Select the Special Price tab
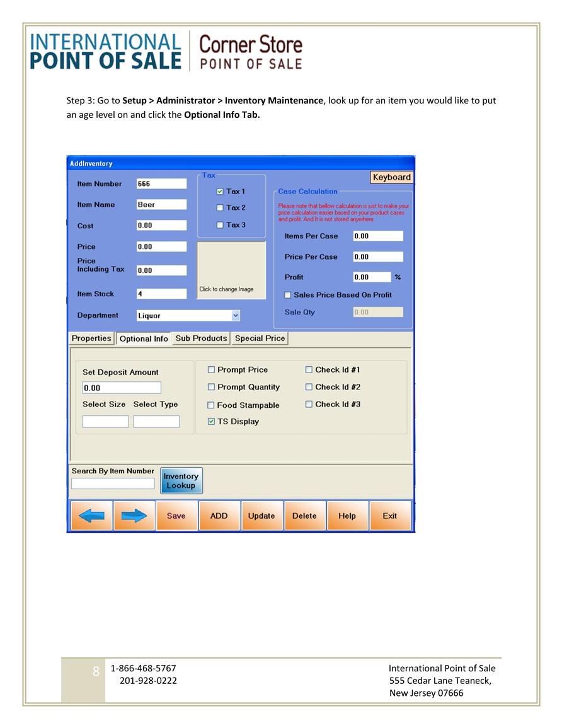562x728 pixels. [260, 338]
